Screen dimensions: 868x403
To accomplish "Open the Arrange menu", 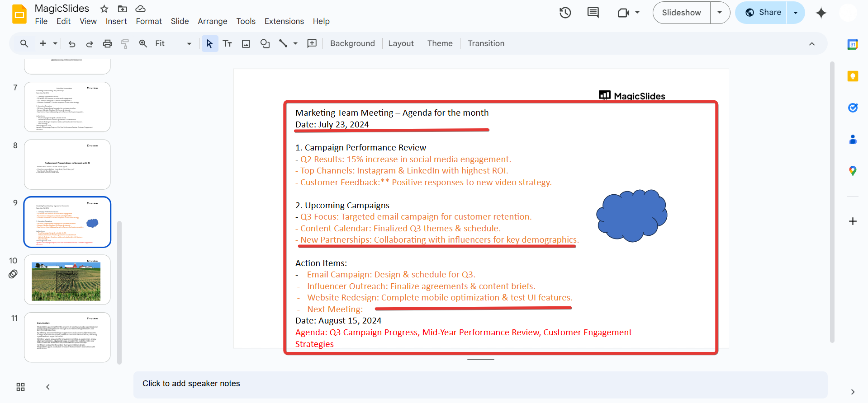I will click(213, 21).
